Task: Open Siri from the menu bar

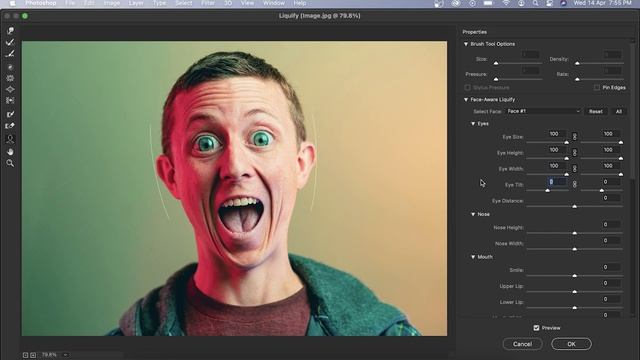Action: coord(563,3)
